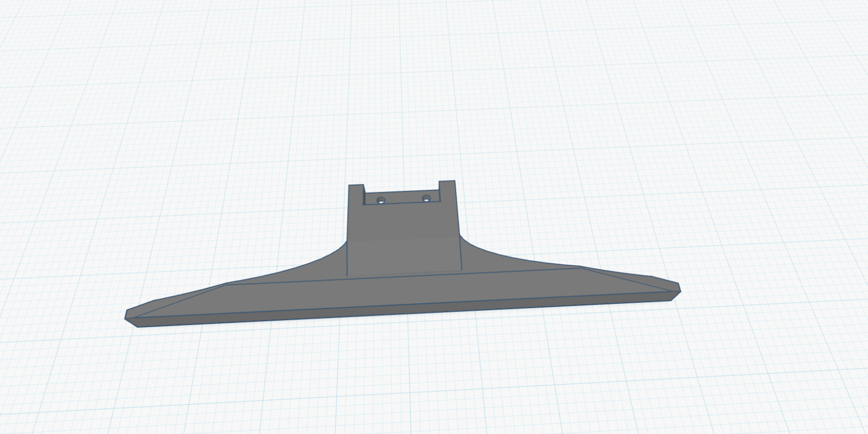Click the left raised post atop the neck
The height and width of the screenshot is (434, 868).
tap(356, 194)
